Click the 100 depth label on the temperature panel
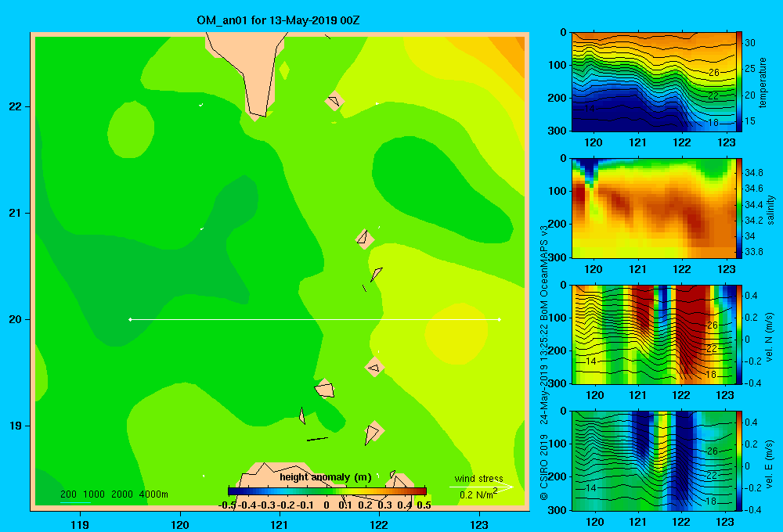 point(559,65)
